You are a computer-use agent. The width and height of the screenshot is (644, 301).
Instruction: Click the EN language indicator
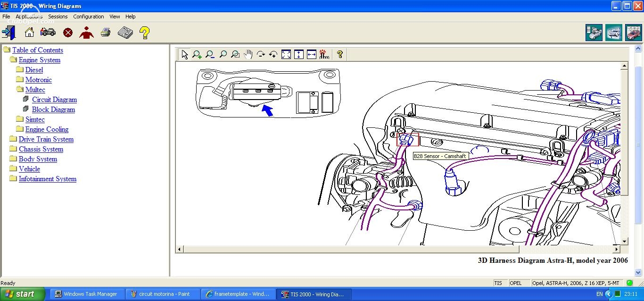tap(599, 294)
